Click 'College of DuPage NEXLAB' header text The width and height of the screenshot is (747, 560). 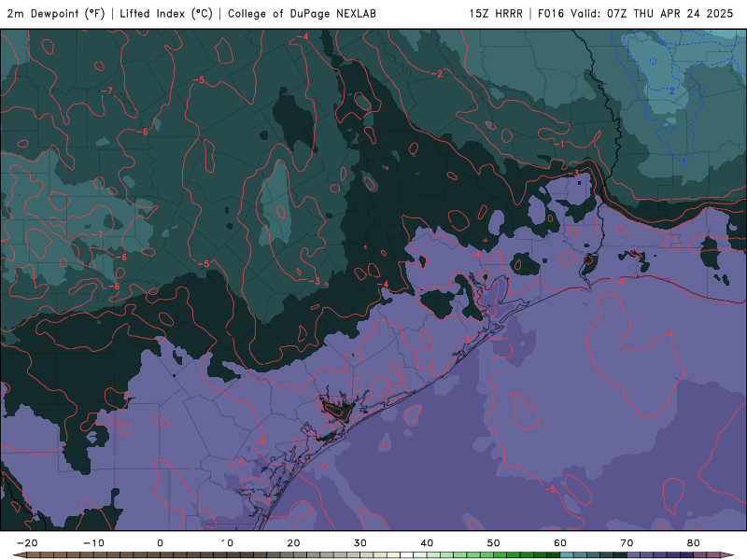coord(302,14)
